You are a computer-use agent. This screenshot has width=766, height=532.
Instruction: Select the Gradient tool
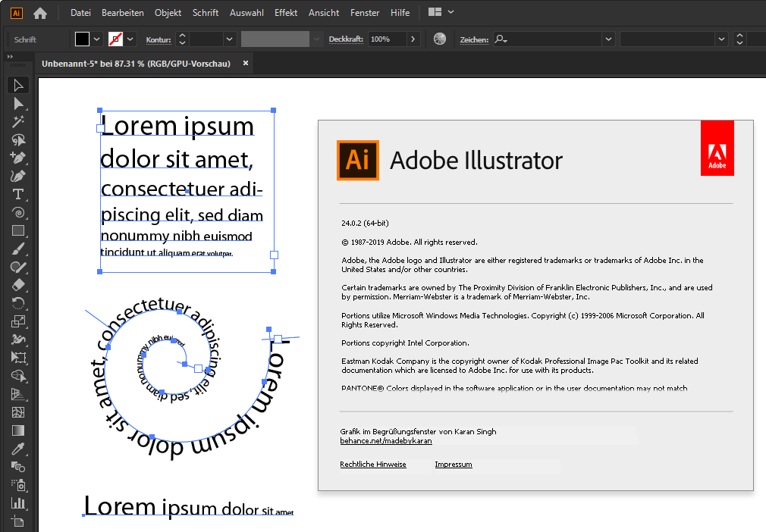18,430
